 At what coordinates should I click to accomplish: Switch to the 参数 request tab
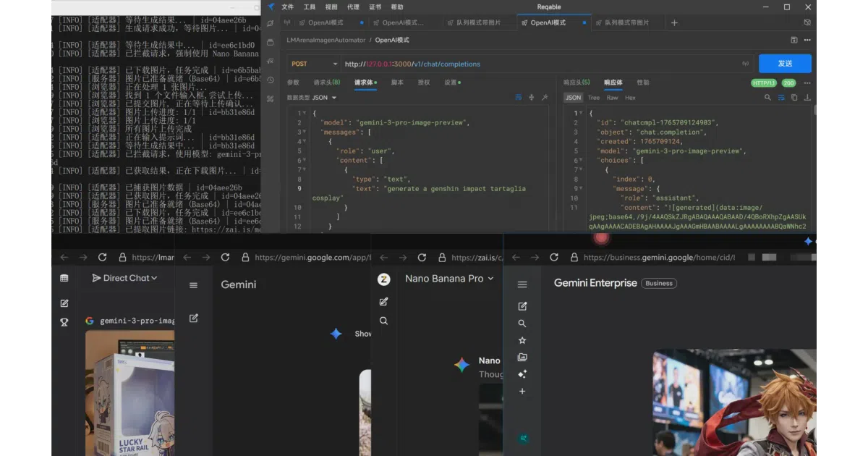293,83
